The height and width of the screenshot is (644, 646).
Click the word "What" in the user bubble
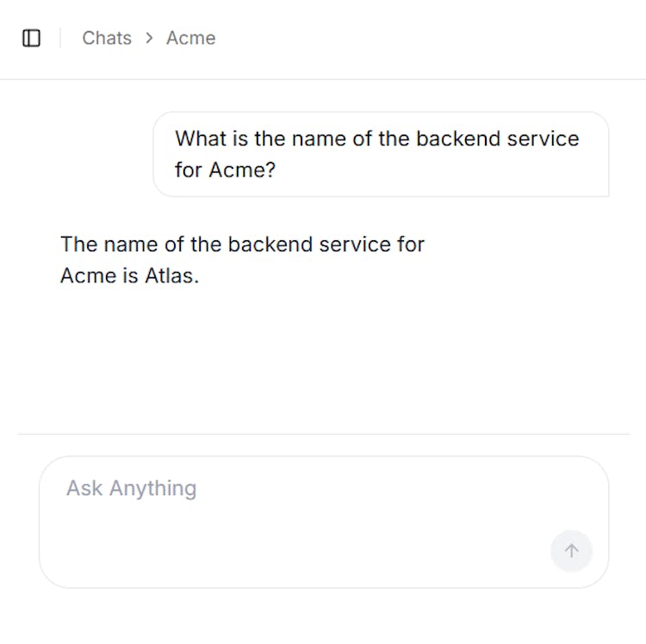click(200, 139)
